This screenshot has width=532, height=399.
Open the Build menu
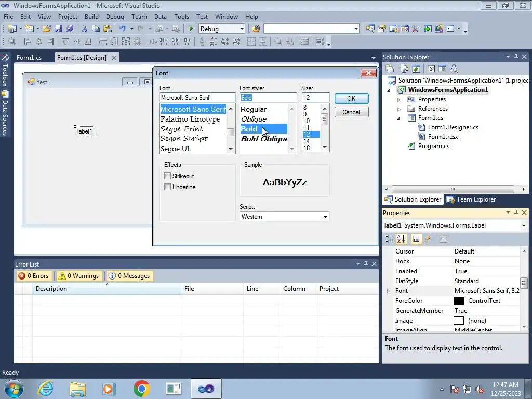point(91,16)
